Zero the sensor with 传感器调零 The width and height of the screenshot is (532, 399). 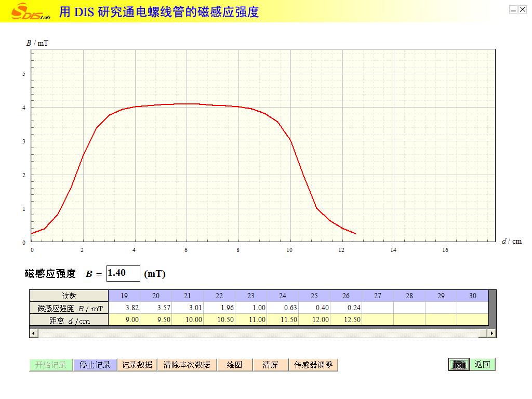[313, 365]
